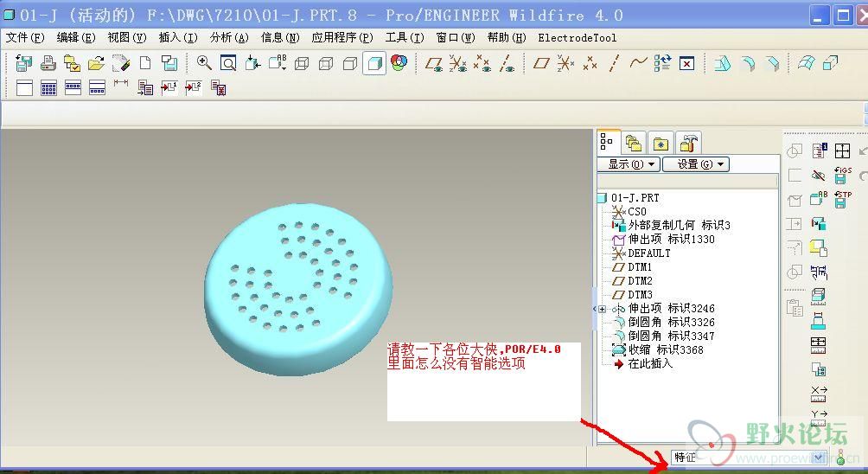Open the 插入 menu
The width and height of the screenshot is (868, 474).
pyautogui.click(x=178, y=38)
